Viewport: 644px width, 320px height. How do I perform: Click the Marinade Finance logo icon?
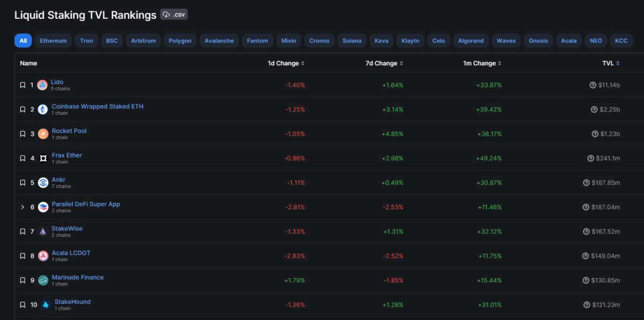(x=43, y=280)
